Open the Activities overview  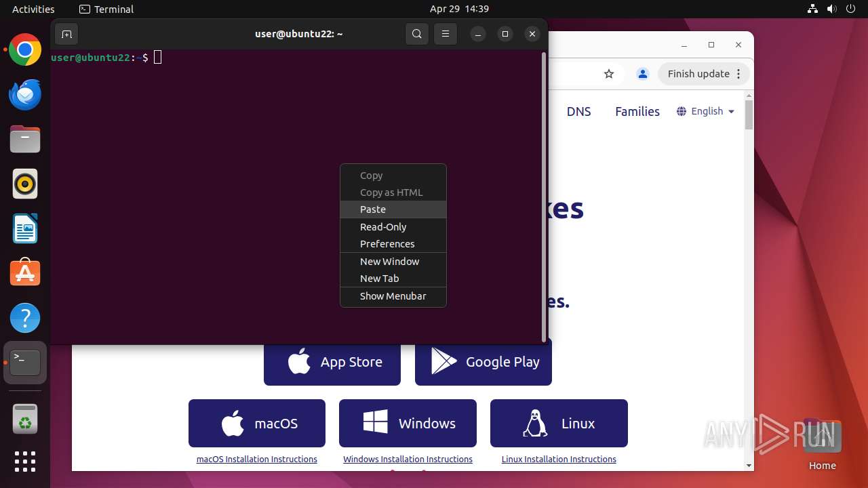click(x=33, y=9)
